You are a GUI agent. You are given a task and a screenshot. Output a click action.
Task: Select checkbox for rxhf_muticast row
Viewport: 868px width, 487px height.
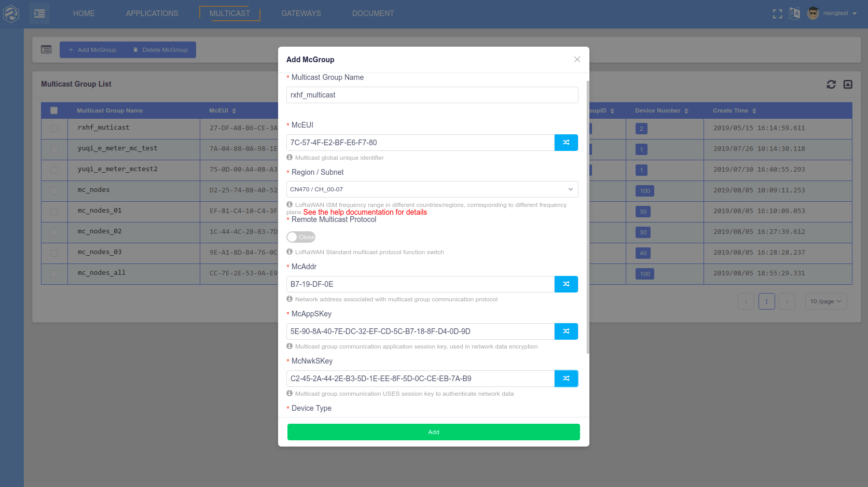(54, 129)
